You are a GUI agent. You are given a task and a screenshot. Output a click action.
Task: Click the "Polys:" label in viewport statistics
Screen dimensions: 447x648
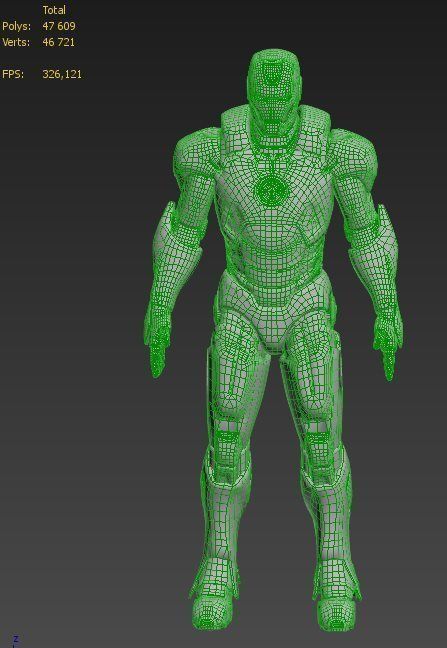(17, 26)
